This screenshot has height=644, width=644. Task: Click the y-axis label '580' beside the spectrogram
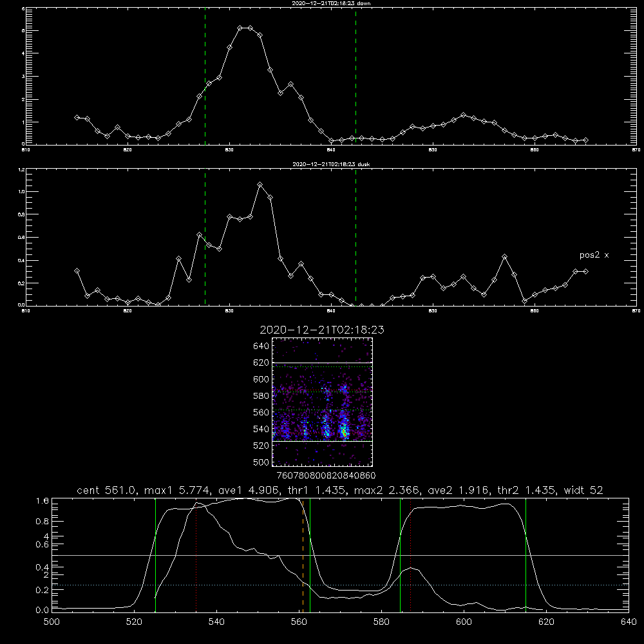(x=261, y=396)
